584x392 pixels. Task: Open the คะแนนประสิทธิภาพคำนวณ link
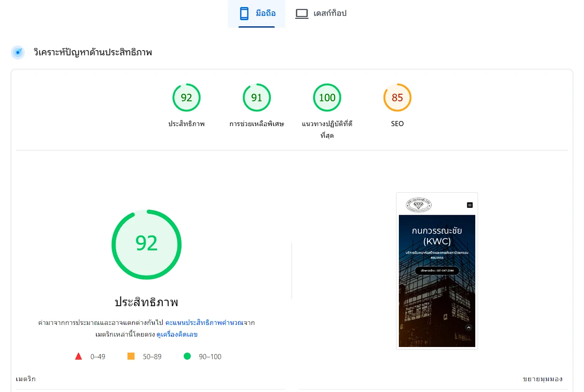[203, 323]
